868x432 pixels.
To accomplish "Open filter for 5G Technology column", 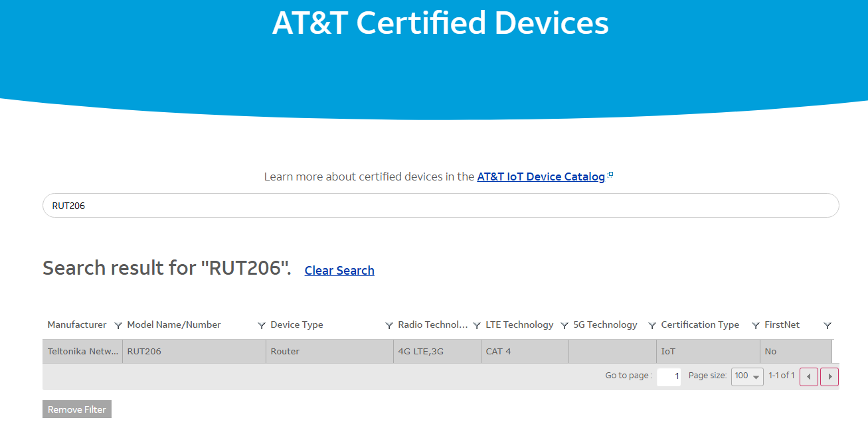I will click(x=652, y=326).
